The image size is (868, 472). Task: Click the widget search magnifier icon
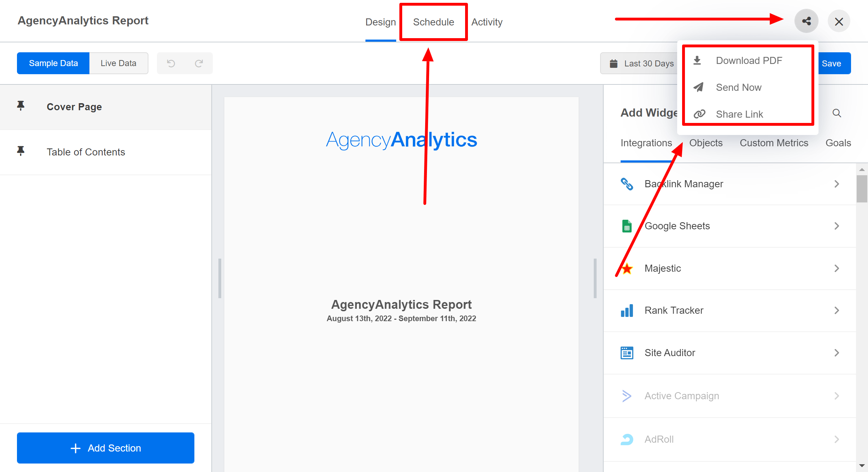click(x=837, y=113)
